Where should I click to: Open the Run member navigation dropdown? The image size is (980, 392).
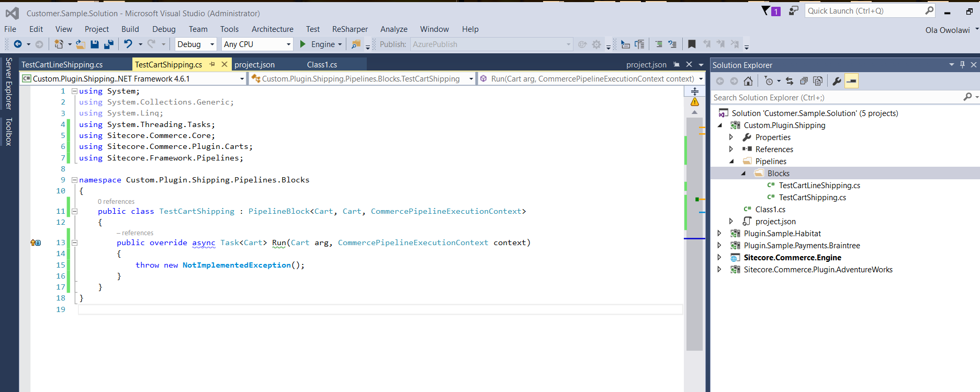[591, 78]
